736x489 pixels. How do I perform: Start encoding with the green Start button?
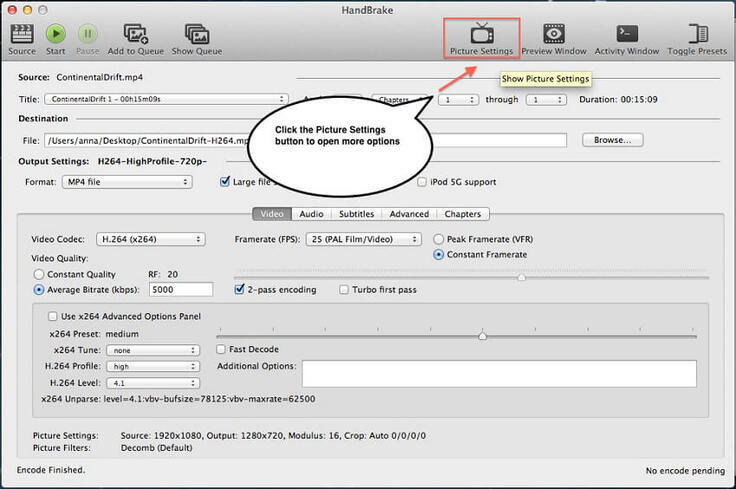[x=55, y=34]
